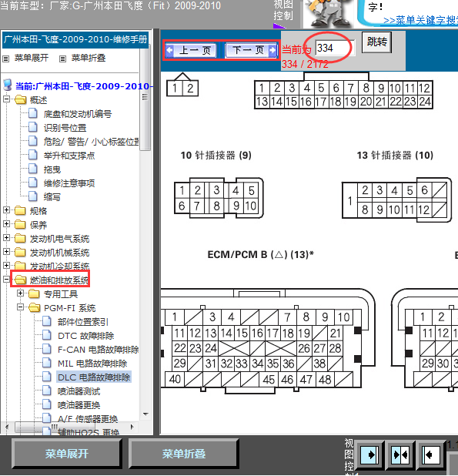Click page icon beside 拖曳
Screen dimensions: 458x476
[x=33, y=169]
